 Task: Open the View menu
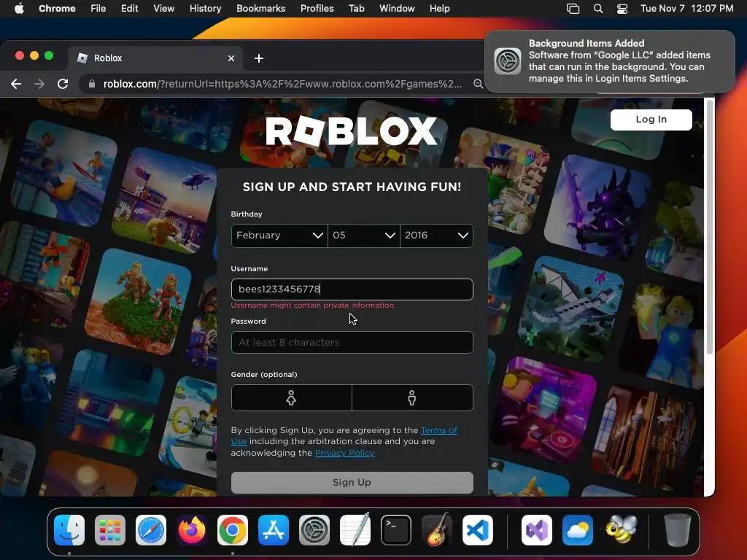tap(163, 9)
